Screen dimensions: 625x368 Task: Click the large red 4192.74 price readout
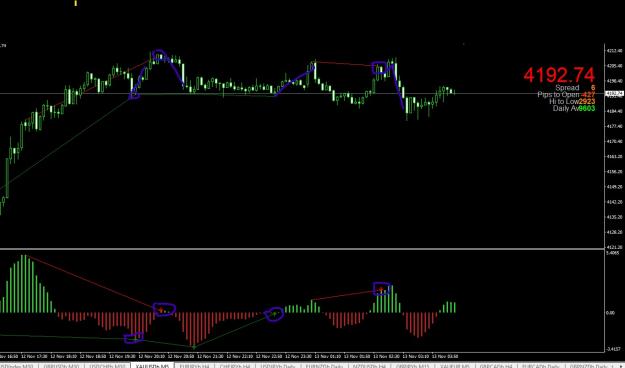click(x=559, y=75)
